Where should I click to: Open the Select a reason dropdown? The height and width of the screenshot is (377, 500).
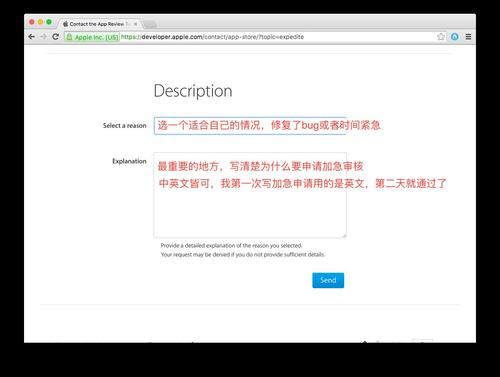click(250, 126)
